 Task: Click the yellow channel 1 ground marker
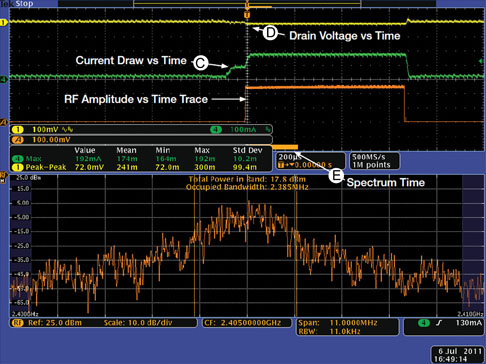tap(3, 22)
